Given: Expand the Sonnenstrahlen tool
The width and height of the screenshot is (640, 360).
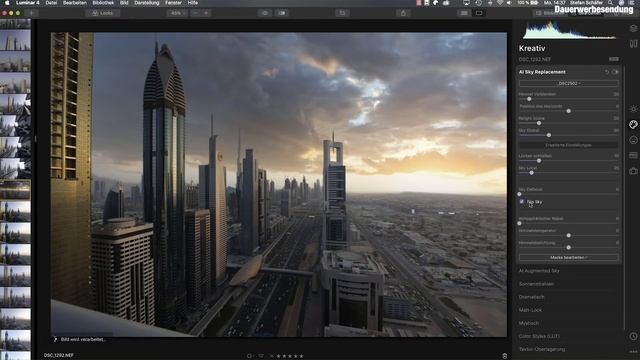Looking at the screenshot, I should [x=536, y=284].
